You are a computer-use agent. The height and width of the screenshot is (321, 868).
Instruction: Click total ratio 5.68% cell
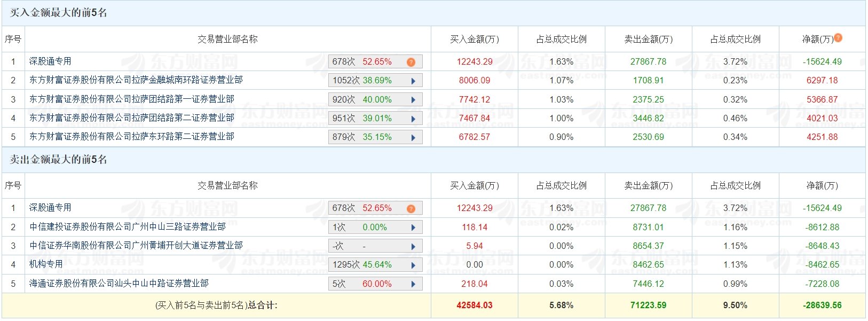click(562, 306)
